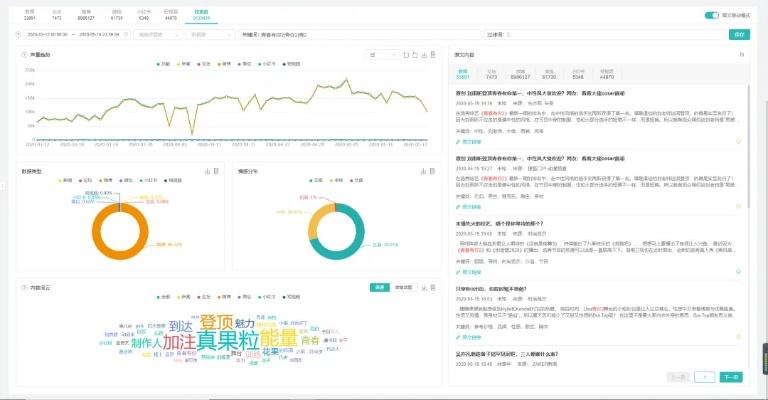
Task: Toggle the first legend item of the sentiment chart
Action: tap(317, 180)
